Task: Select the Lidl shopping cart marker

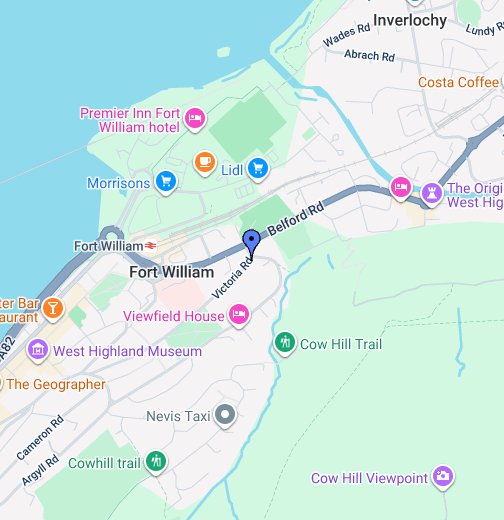Action: [x=258, y=169]
